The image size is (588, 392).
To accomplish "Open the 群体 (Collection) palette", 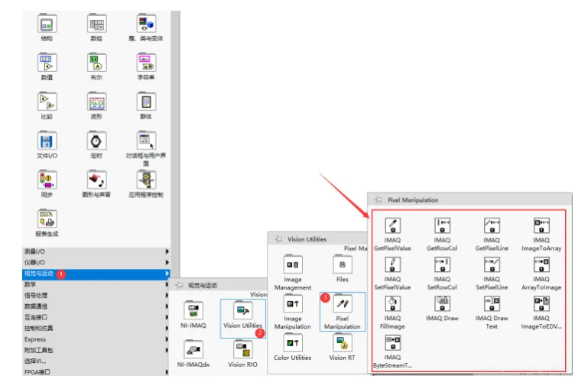I will tap(146, 102).
